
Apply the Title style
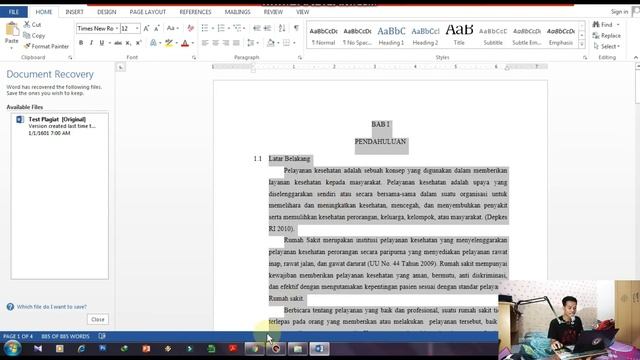[x=459, y=36]
